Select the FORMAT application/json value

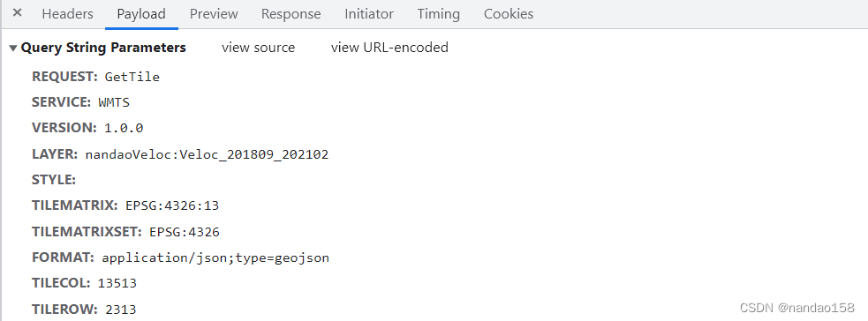(x=215, y=258)
